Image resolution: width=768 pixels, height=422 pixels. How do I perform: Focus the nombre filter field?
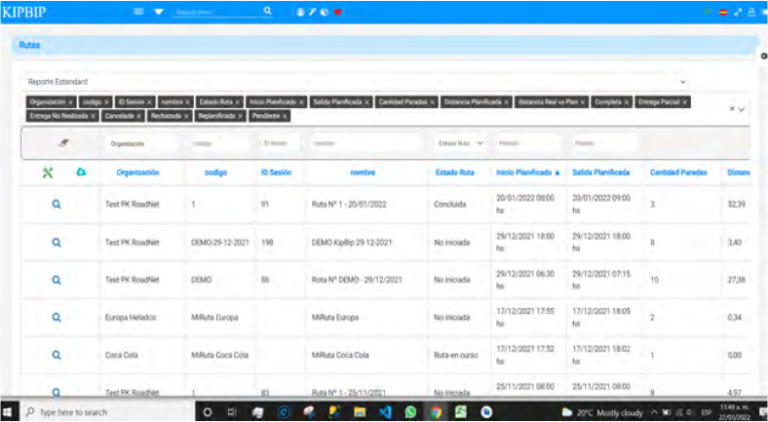tap(366, 143)
